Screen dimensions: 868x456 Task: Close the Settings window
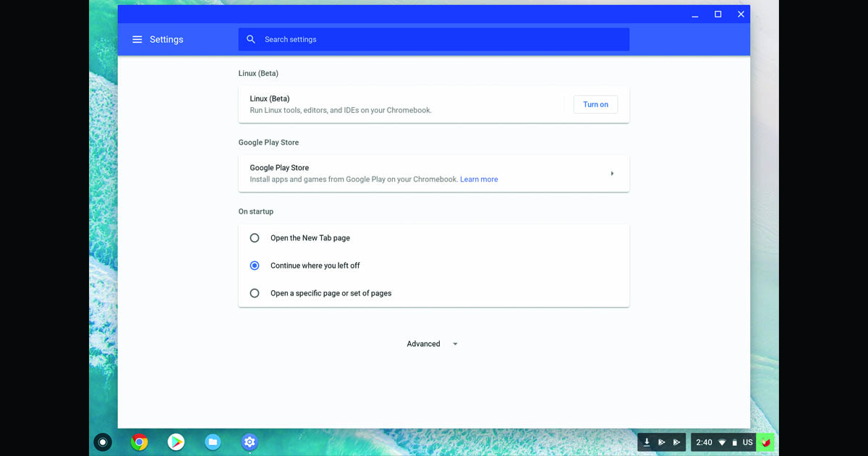(x=741, y=14)
